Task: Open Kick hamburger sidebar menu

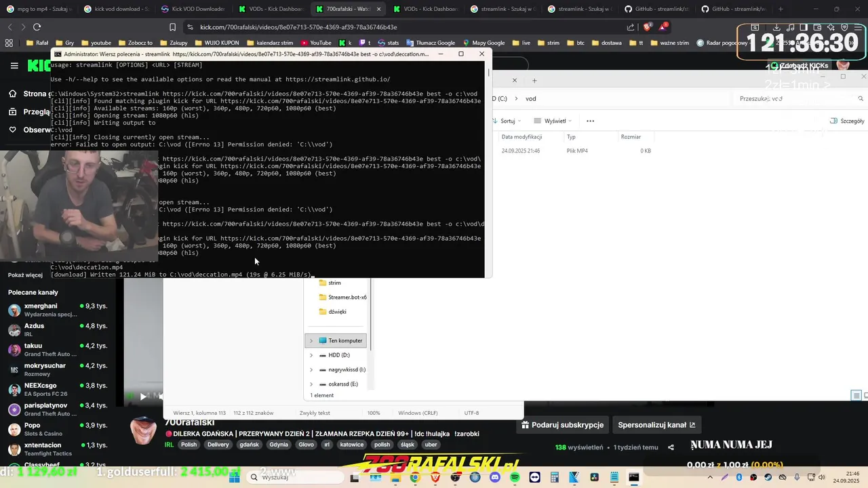Action: [x=14, y=66]
